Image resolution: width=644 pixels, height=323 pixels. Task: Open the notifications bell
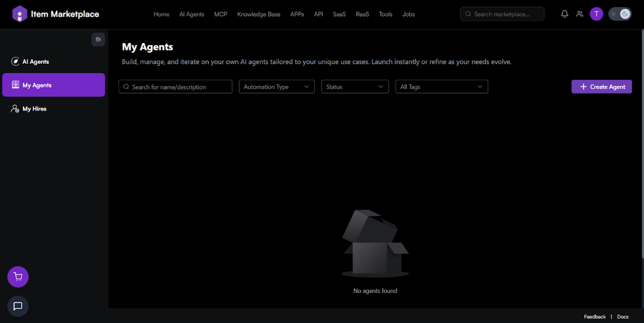(564, 14)
